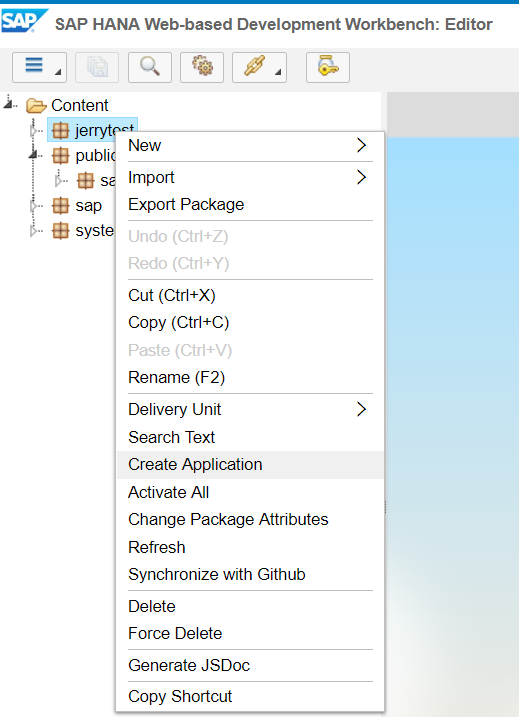Click the Content folder icon
Image resolution: width=519 pixels, height=717 pixels.
click(36, 106)
